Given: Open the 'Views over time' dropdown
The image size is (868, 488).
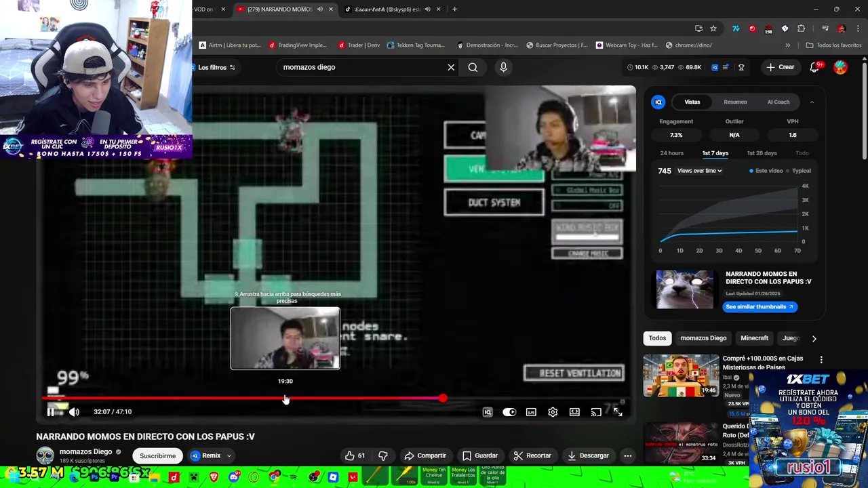Looking at the screenshot, I should click(x=699, y=171).
